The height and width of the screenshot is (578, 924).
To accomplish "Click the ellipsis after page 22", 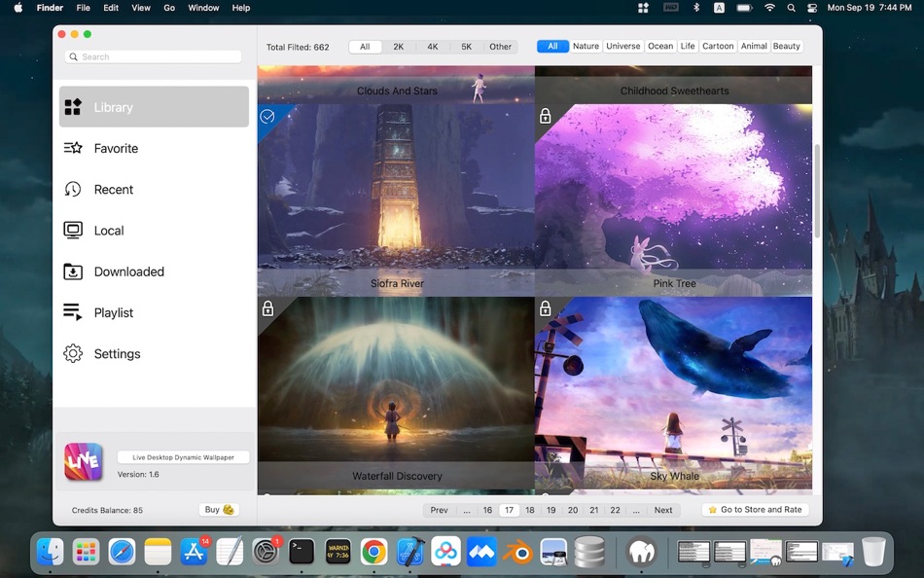I will [x=636, y=510].
